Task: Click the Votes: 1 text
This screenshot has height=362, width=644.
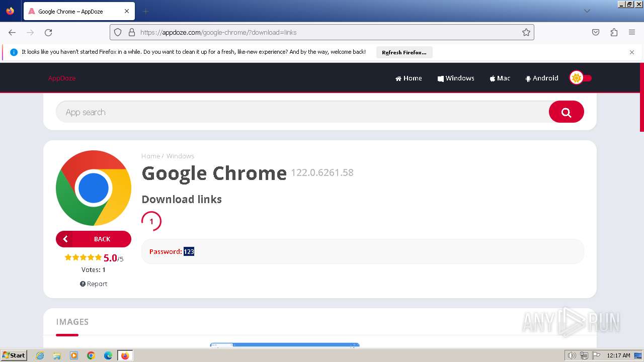Action: pyautogui.click(x=94, y=269)
